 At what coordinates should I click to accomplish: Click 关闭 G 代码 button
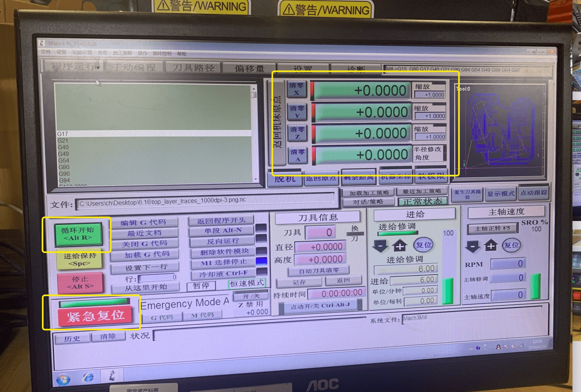click(145, 244)
